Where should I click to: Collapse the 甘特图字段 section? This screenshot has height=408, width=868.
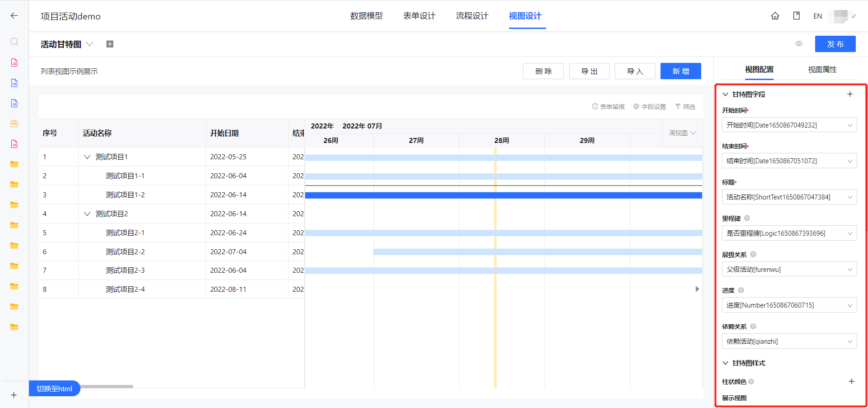click(725, 94)
